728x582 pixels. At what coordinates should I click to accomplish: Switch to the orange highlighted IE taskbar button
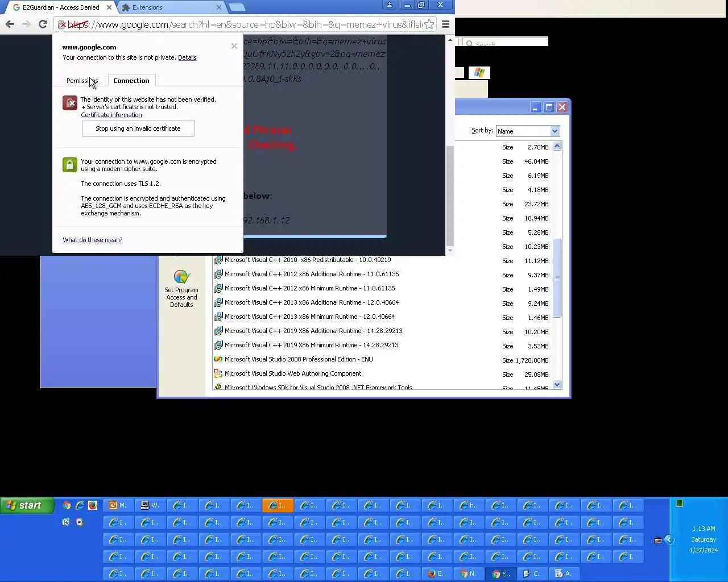pyautogui.click(x=278, y=505)
